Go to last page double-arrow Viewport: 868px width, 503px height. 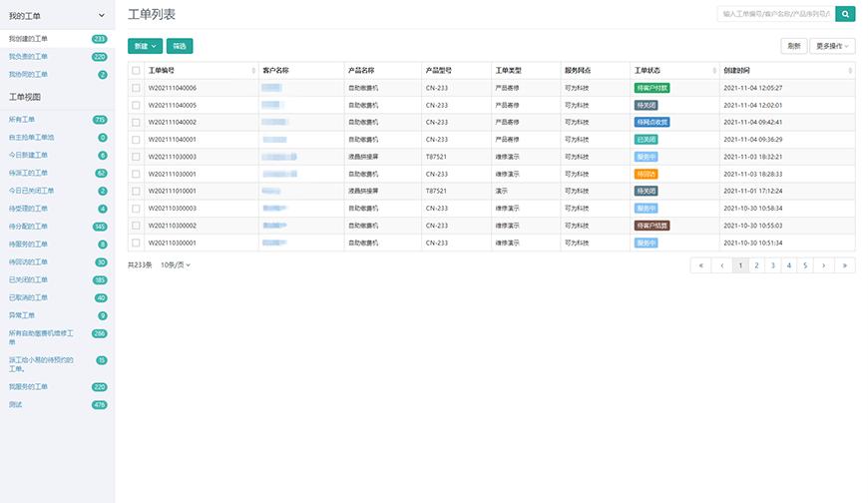(x=845, y=265)
